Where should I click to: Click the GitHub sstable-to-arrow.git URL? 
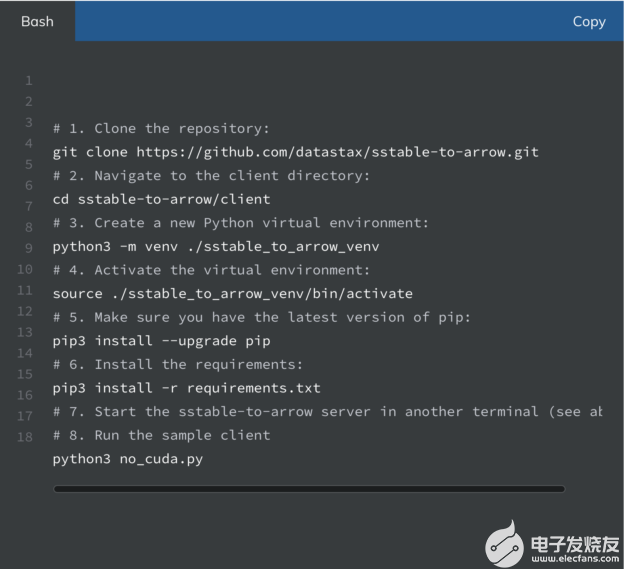pyautogui.click(x=337, y=152)
